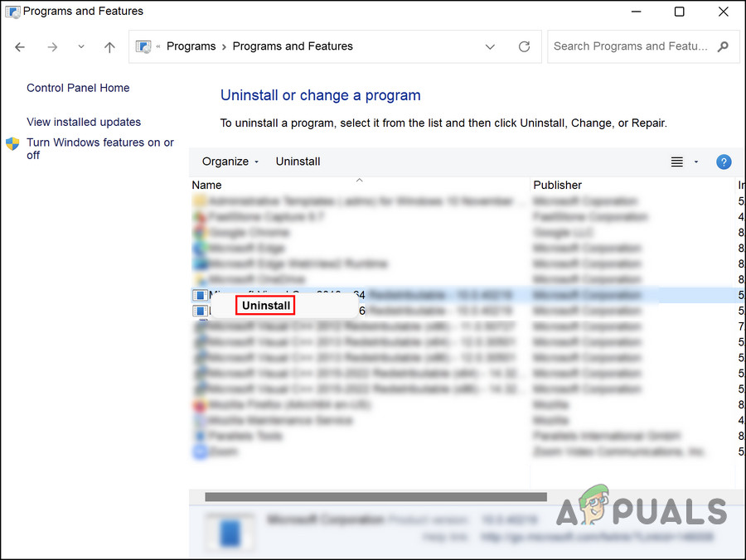Image resolution: width=746 pixels, height=560 pixels.
Task: Select the FastStone Capture entry icon
Action: pyautogui.click(x=199, y=216)
